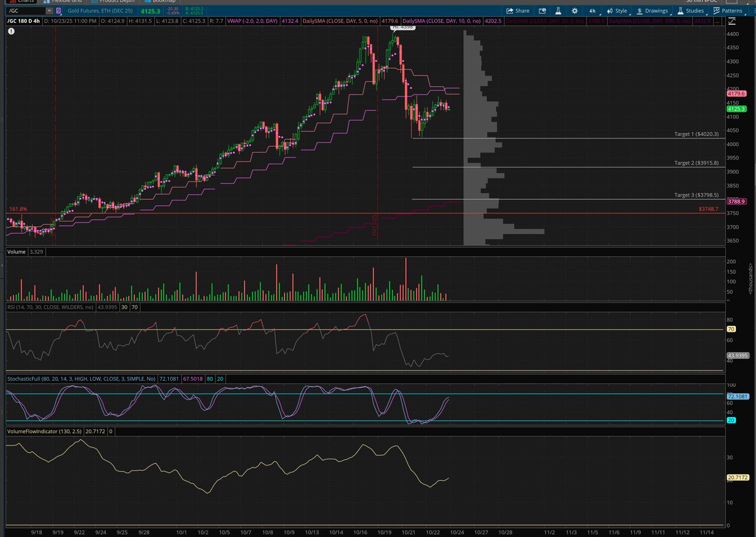Click the exclamation warning icon on the chart
This screenshot has height=537, width=756.
(11, 30)
